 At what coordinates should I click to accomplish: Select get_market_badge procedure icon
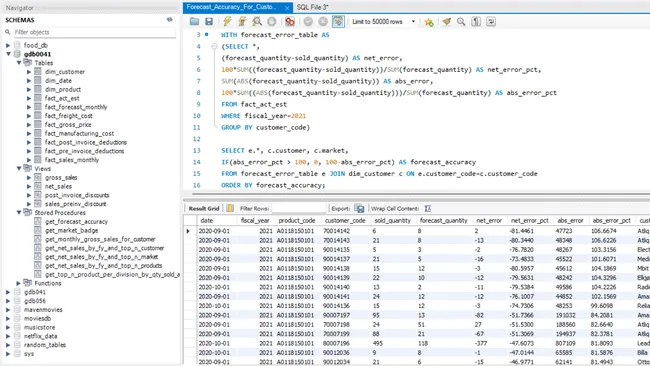click(x=38, y=230)
